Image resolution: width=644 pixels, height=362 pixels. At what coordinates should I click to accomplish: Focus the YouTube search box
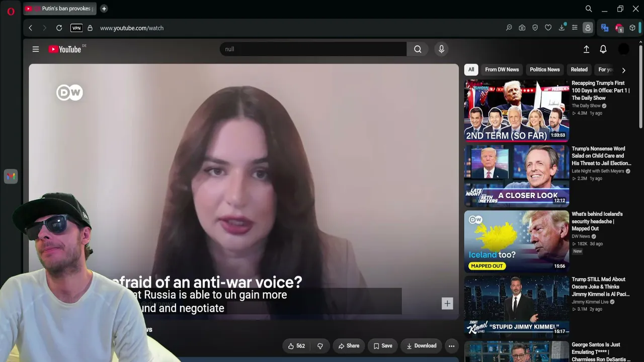pyautogui.click(x=313, y=49)
